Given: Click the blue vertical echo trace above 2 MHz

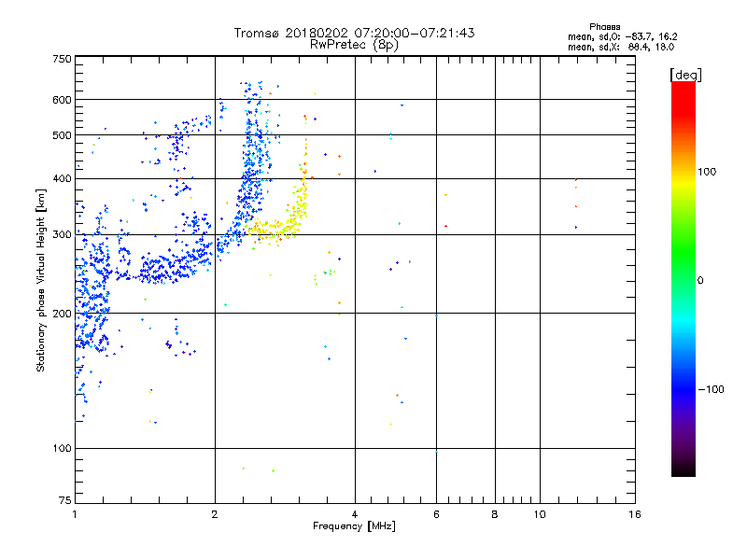Looking at the screenshot, I should click(x=255, y=161).
